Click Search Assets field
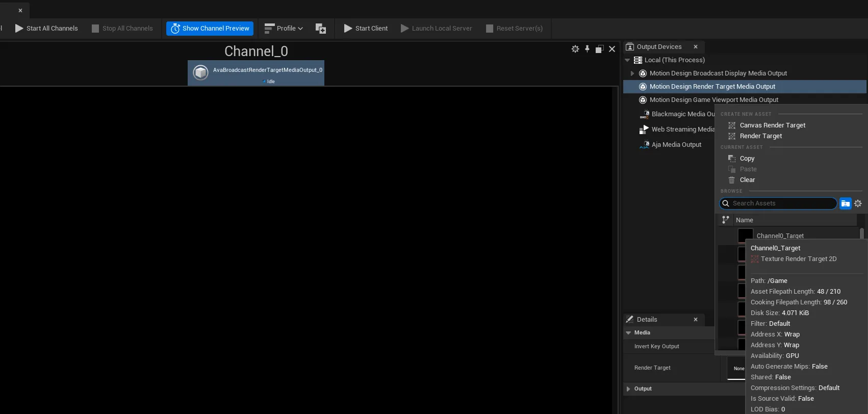Image resolution: width=868 pixels, height=414 pixels. point(778,203)
